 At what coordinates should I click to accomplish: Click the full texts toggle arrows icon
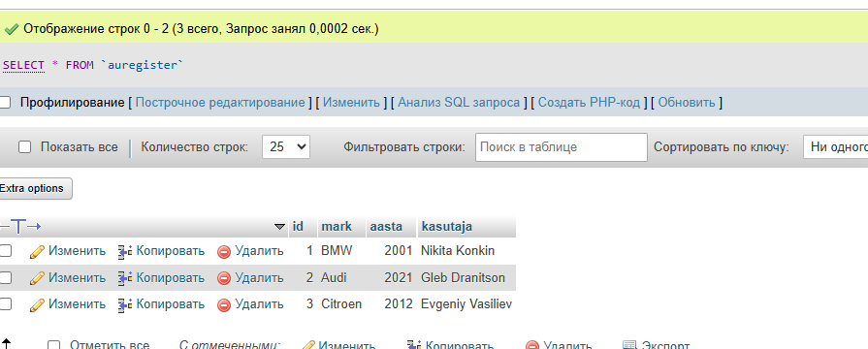tap(20, 226)
